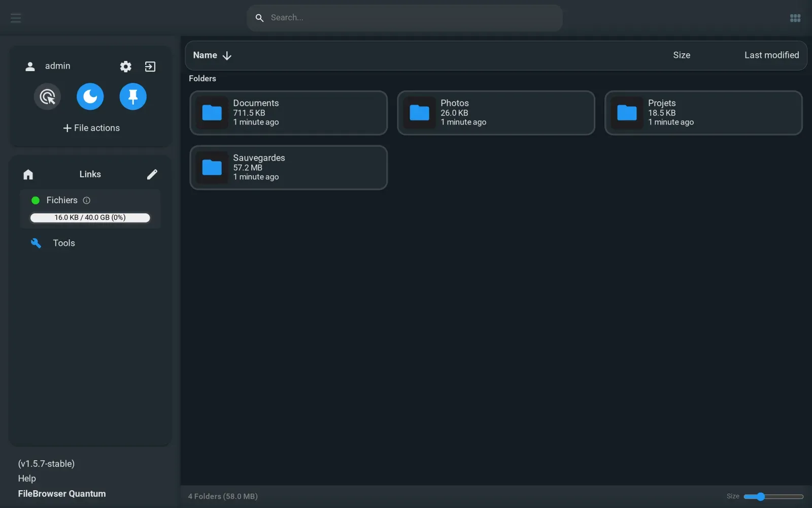
Task: Select Sauvegardes 57.2 MB folder name
Action: click(259, 158)
